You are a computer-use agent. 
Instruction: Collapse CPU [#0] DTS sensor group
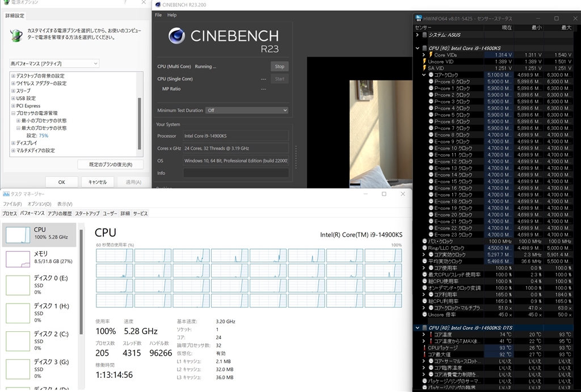coord(418,328)
